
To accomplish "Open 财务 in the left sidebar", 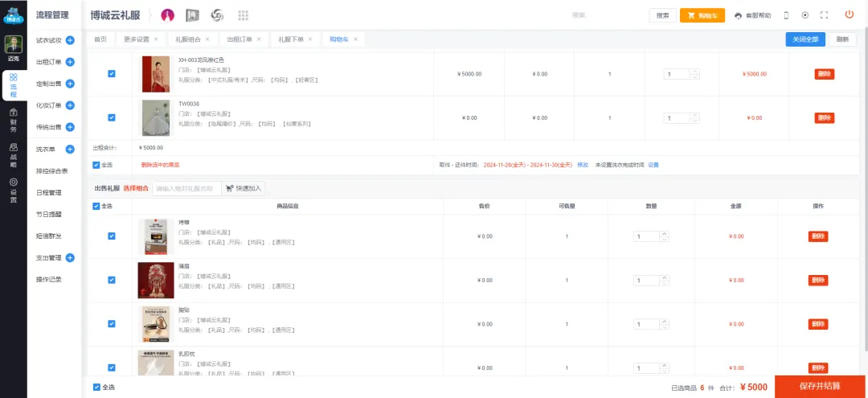I will [x=13, y=125].
